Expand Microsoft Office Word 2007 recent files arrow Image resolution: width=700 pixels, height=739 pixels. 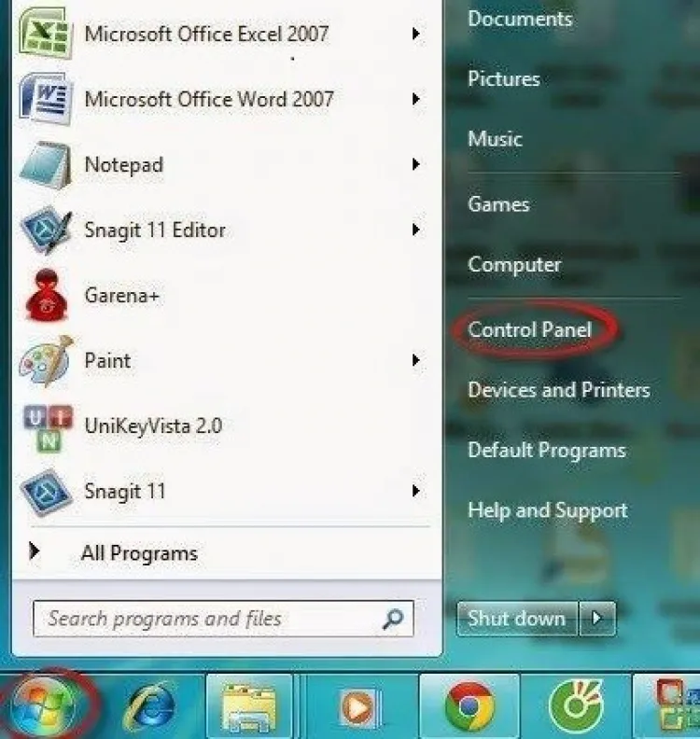pyautogui.click(x=415, y=99)
